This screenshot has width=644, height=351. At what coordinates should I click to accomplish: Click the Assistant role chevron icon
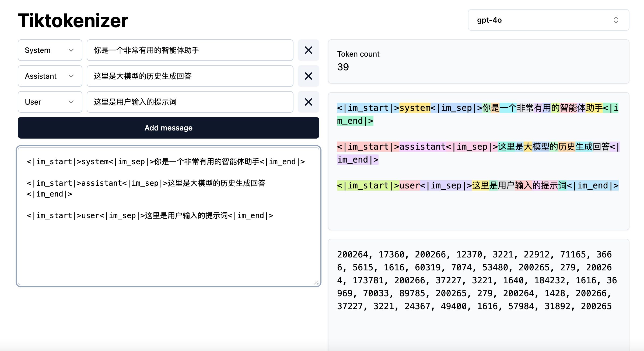(71, 76)
